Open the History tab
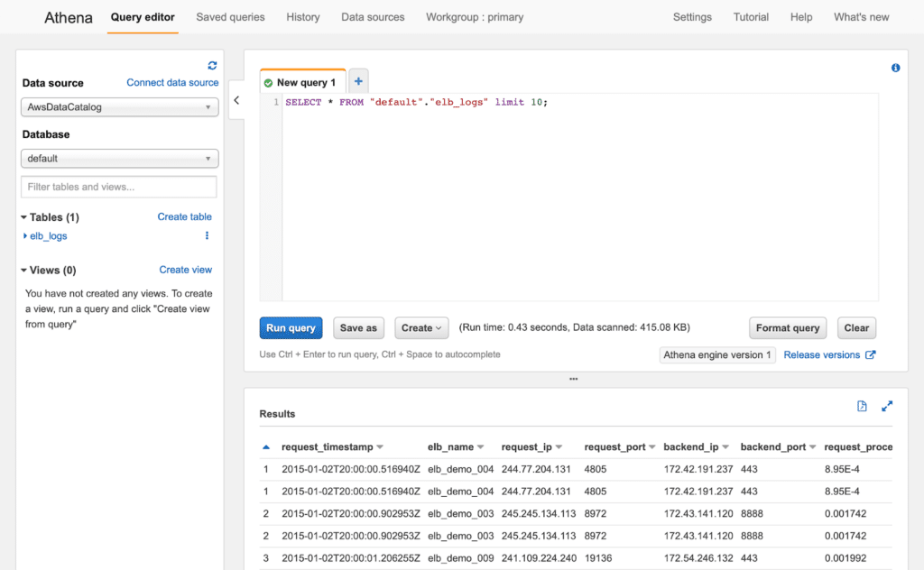 (x=303, y=17)
